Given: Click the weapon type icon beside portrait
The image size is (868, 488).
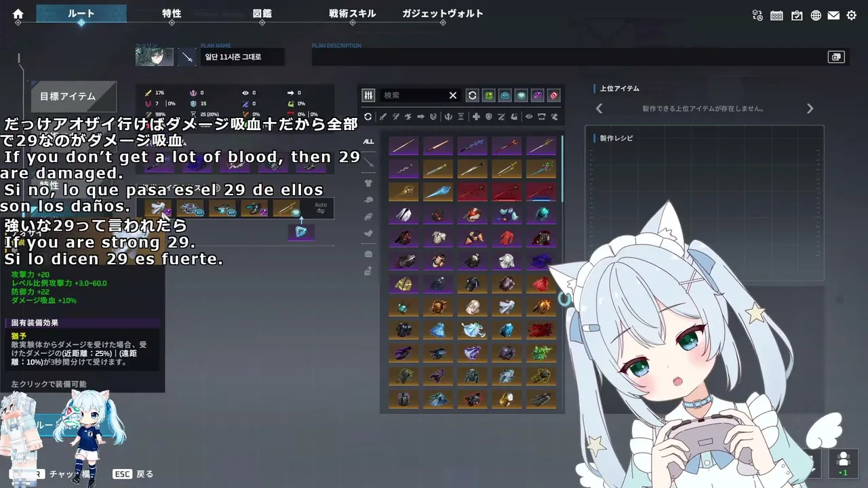Looking at the screenshot, I should (186, 57).
